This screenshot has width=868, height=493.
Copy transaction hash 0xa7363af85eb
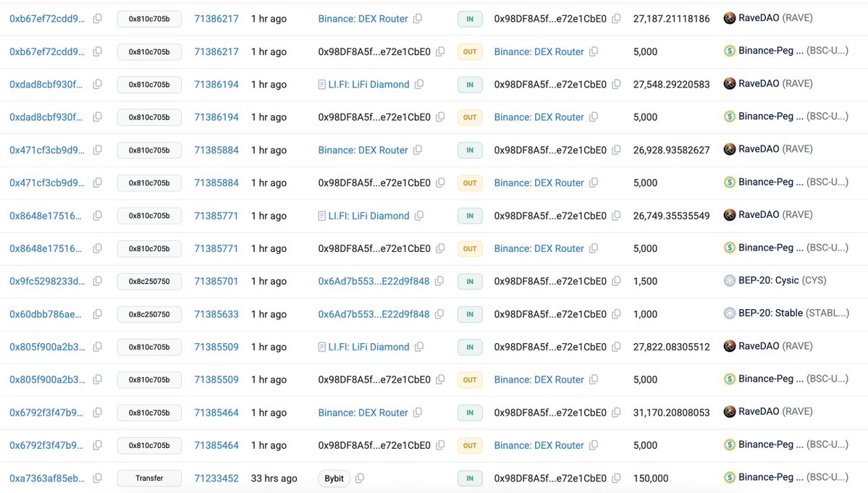98,479
